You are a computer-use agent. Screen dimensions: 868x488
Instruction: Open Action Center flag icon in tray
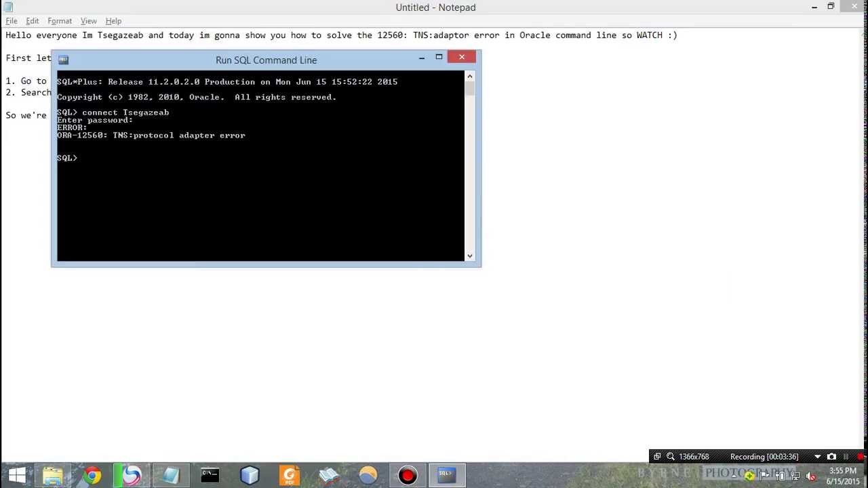click(x=765, y=476)
